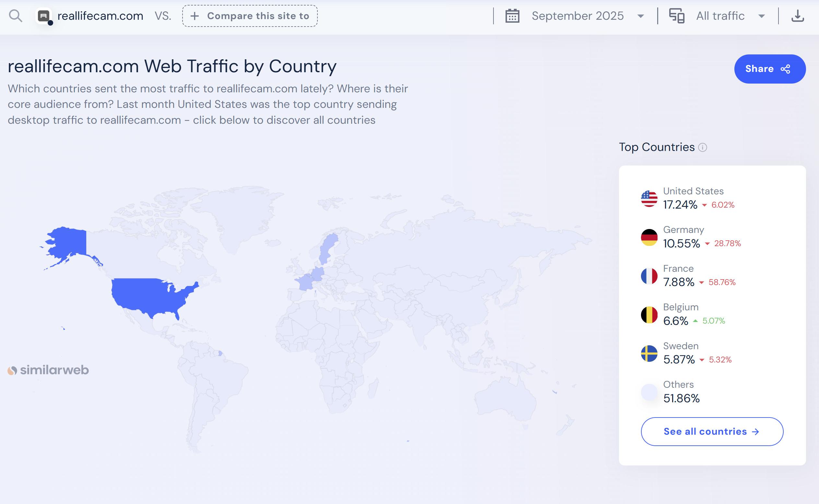
Task: Click the Belgium flag icon
Action: click(649, 315)
